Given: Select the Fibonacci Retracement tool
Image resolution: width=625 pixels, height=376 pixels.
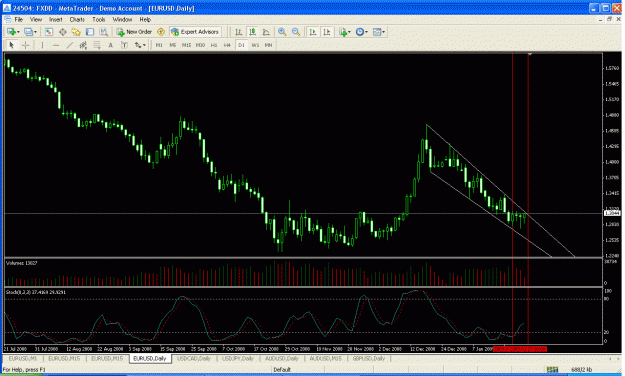Looking at the screenshot, I should tap(97, 45).
